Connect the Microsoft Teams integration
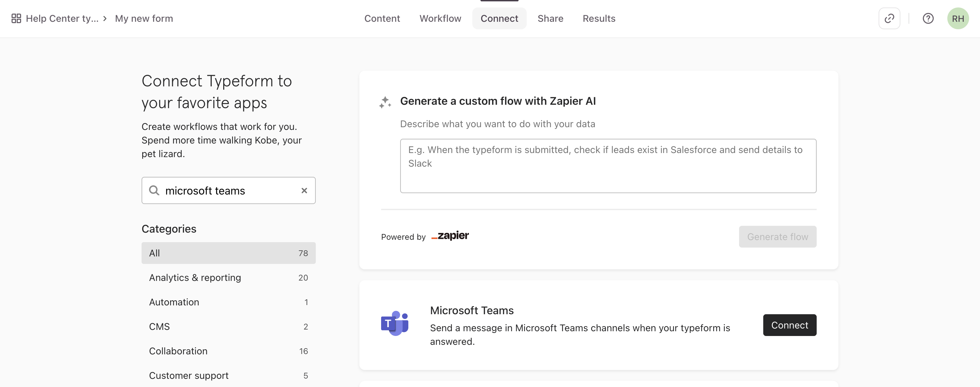This screenshot has height=387, width=980. pos(789,325)
